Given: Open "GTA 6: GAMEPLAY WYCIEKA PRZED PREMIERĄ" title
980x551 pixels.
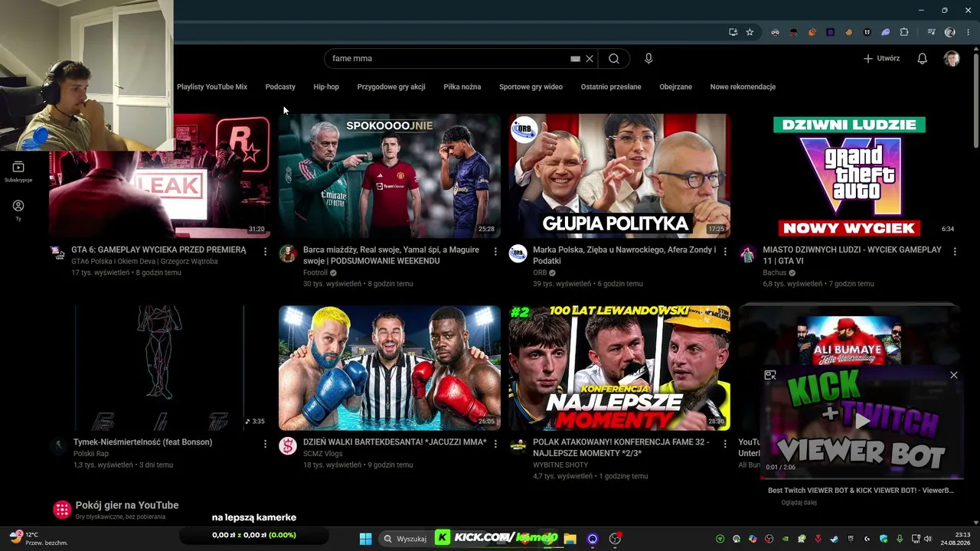Looking at the screenshot, I should coord(158,249).
